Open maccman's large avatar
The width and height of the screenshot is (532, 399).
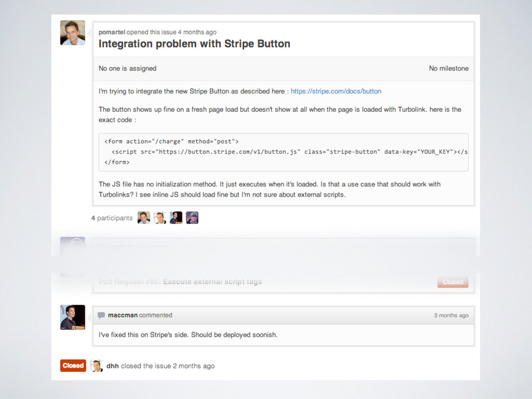(73, 317)
